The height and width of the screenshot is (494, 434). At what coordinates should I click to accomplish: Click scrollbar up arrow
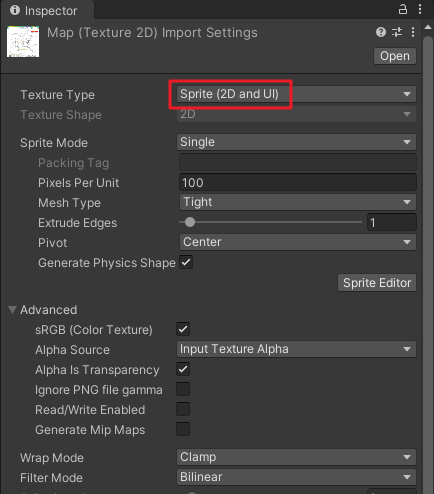coord(428,28)
